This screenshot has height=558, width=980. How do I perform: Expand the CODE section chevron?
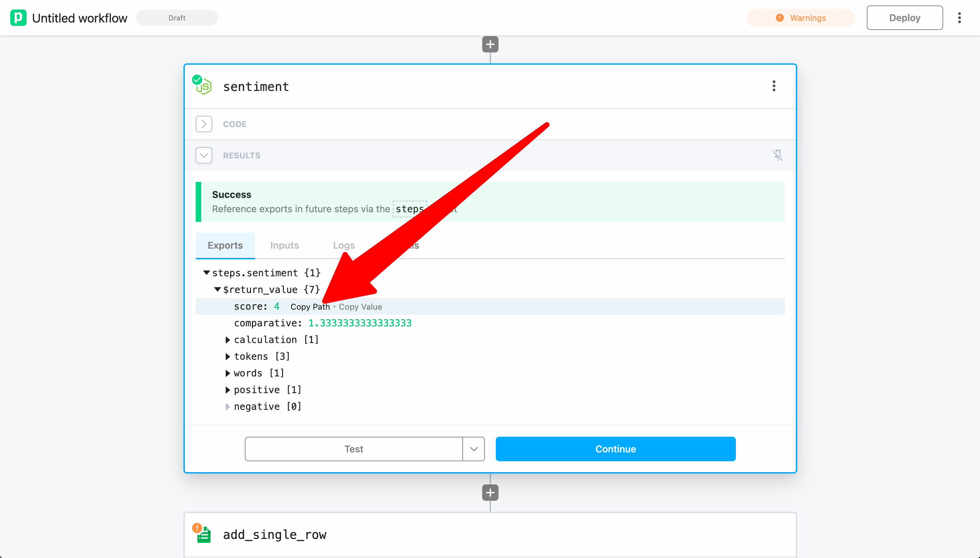pyautogui.click(x=204, y=124)
